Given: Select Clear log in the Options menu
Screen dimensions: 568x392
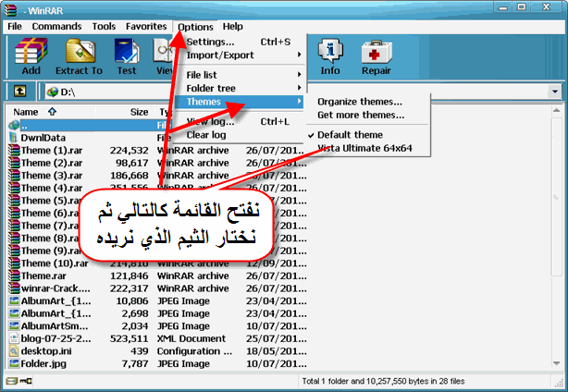Looking at the screenshot, I should pos(239,135).
